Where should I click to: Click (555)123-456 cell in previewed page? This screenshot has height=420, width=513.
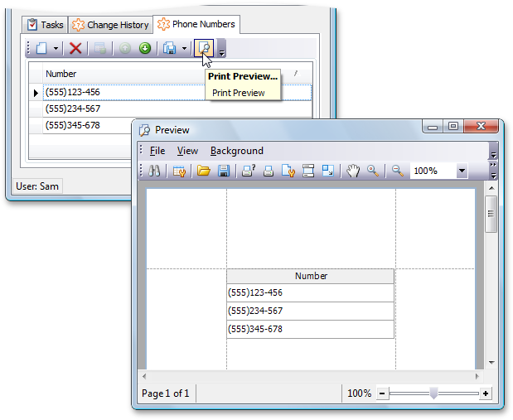coord(311,292)
